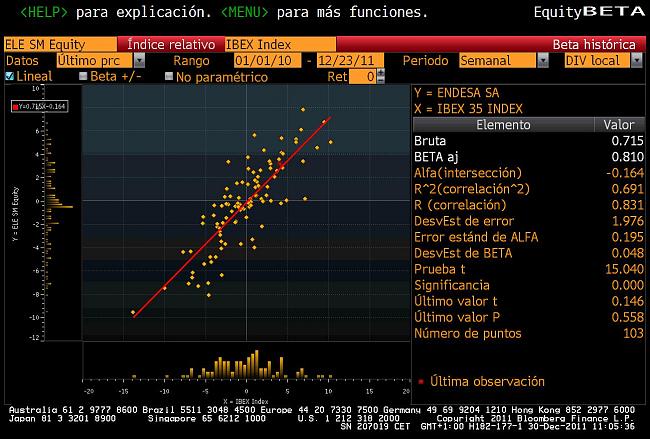Click the red regression line on the scatter plot
This screenshot has height=439, width=650.
(x=232, y=217)
